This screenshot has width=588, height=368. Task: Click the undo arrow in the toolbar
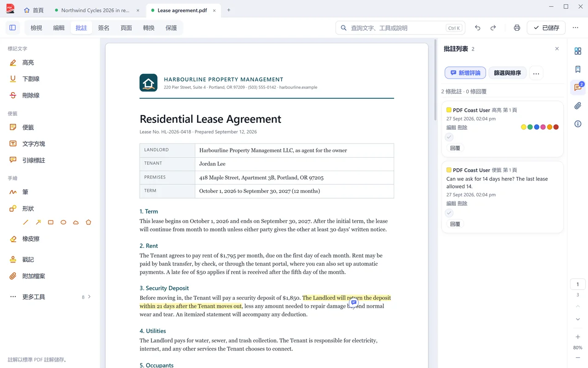478,28
